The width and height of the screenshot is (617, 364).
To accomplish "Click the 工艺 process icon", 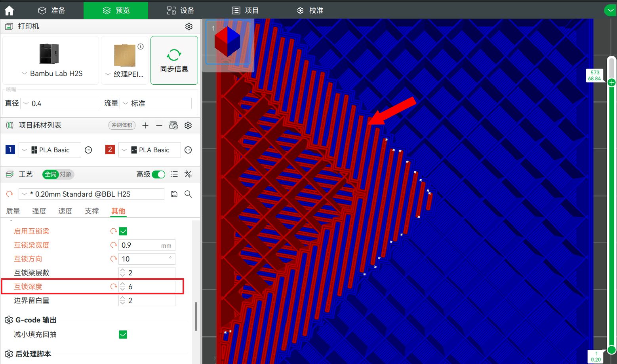I will point(10,174).
